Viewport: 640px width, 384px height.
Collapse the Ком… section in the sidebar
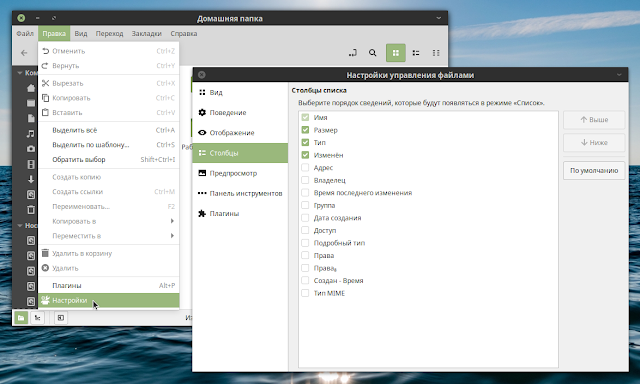point(20,73)
